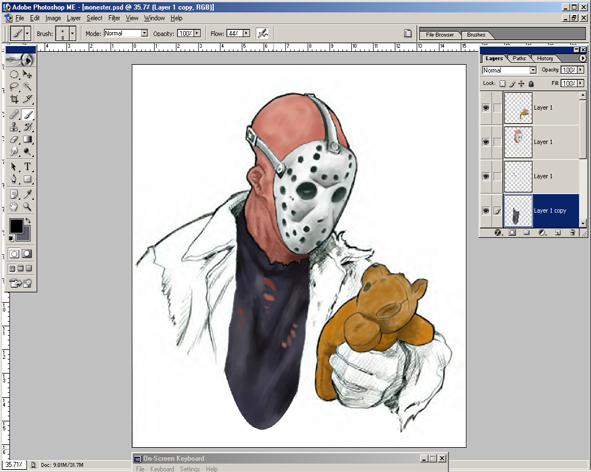Enable the Airbrush option
The width and height of the screenshot is (591, 472).
click(262, 34)
